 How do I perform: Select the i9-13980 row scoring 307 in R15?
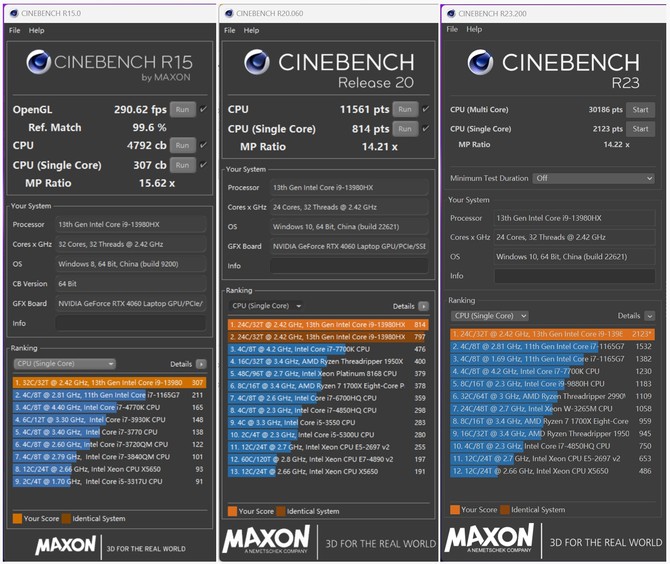click(109, 383)
